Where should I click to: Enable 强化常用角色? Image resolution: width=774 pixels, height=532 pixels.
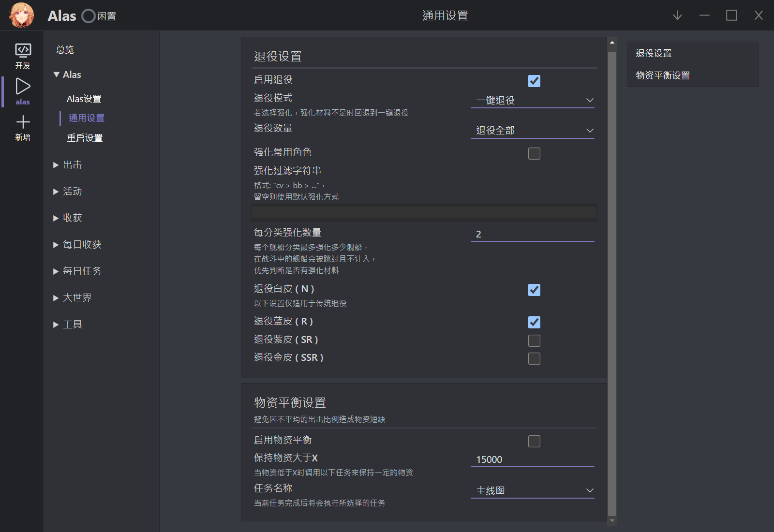(x=534, y=153)
